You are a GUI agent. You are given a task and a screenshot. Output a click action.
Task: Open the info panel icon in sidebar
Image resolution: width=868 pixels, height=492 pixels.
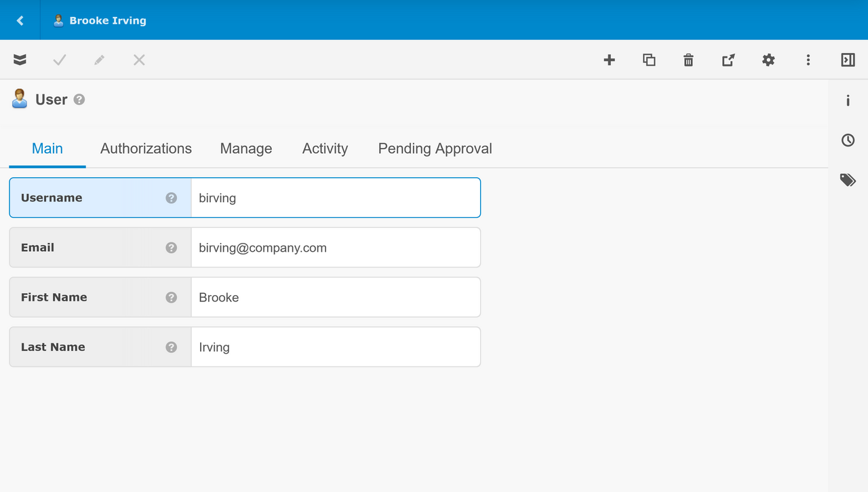pyautogui.click(x=848, y=100)
